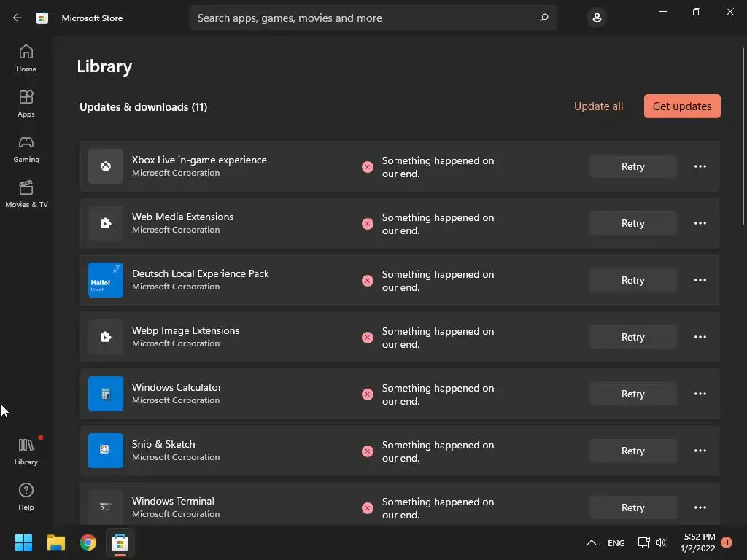Retry Windows Terminal update
The height and width of the screenshot is (560, 747).
[632, 507]
